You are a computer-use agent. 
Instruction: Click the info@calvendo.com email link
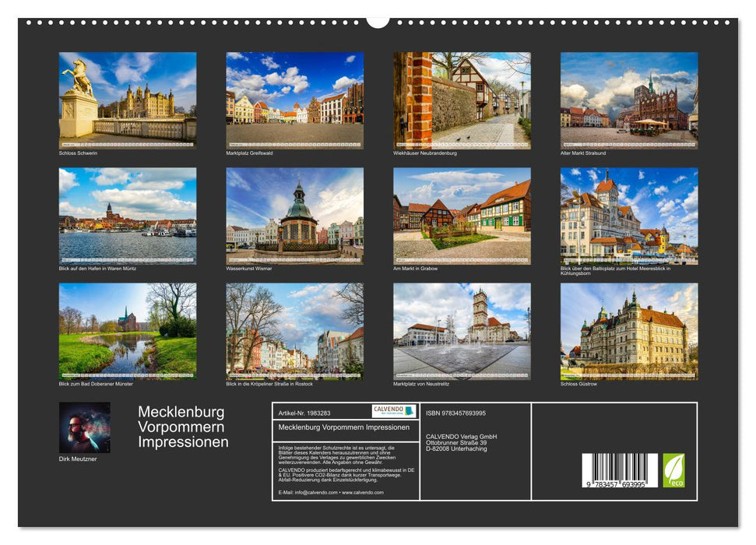pyautogui.click(x=315, y=491)
